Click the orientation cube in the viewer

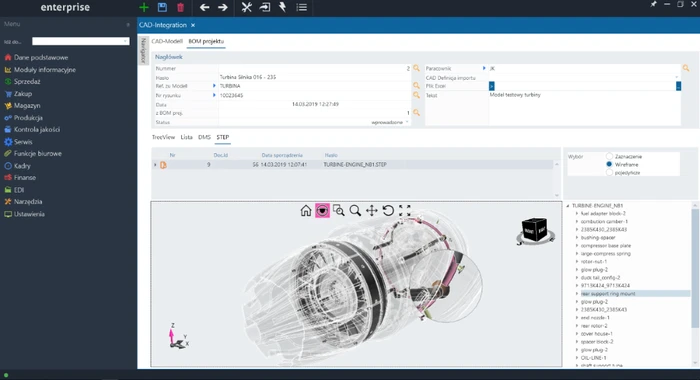[534, 230]
